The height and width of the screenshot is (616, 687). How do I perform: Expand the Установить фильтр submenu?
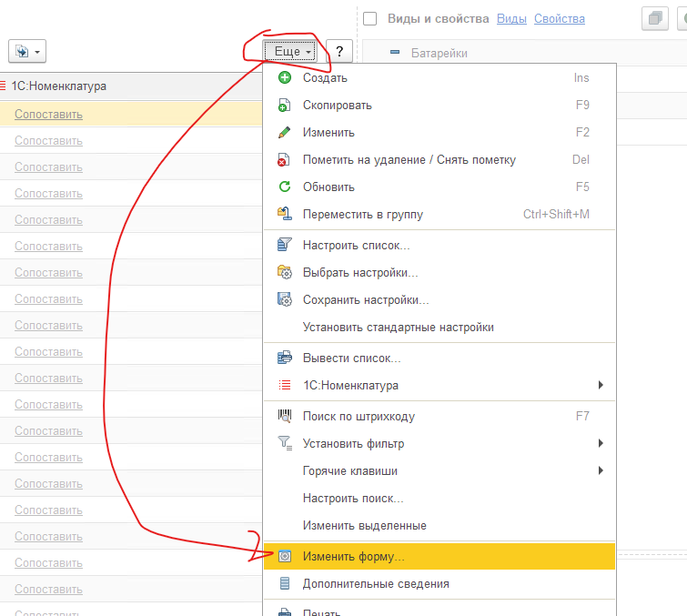601,444
